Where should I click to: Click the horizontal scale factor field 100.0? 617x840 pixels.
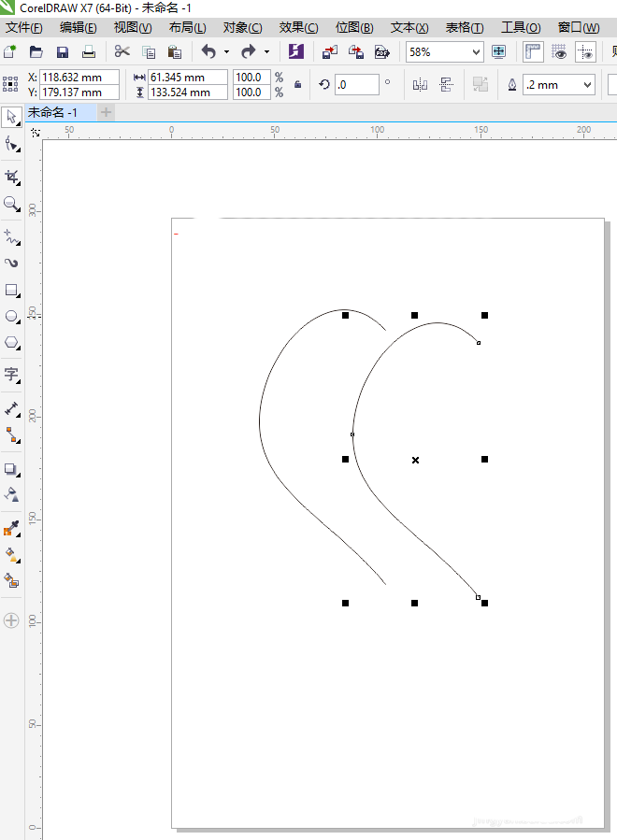[x=251, y=78]
